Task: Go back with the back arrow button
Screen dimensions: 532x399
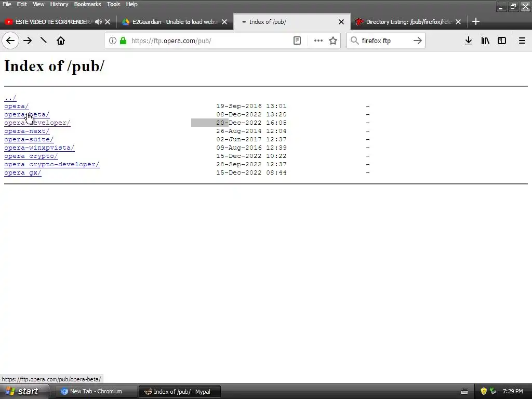Action: (x=10, y=41)
